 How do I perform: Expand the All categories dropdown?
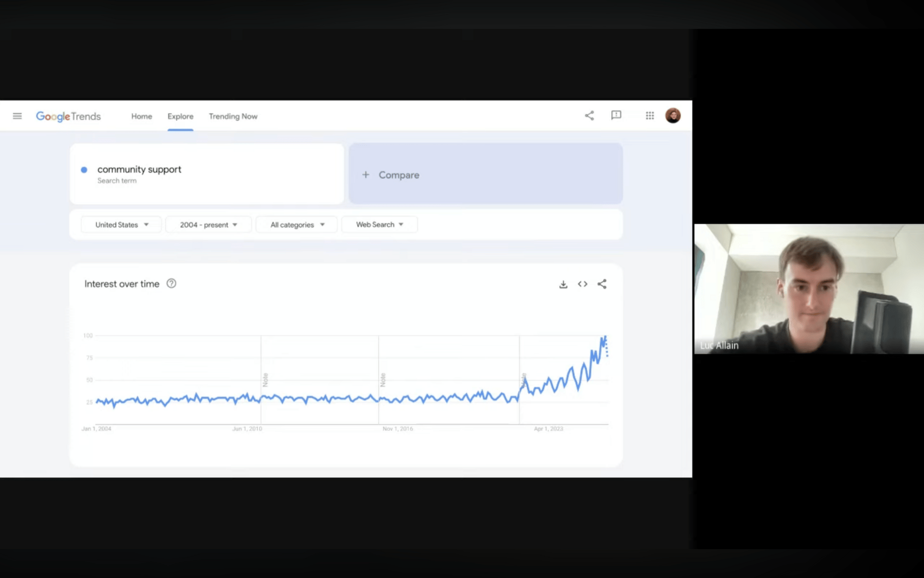click(297, 225)
